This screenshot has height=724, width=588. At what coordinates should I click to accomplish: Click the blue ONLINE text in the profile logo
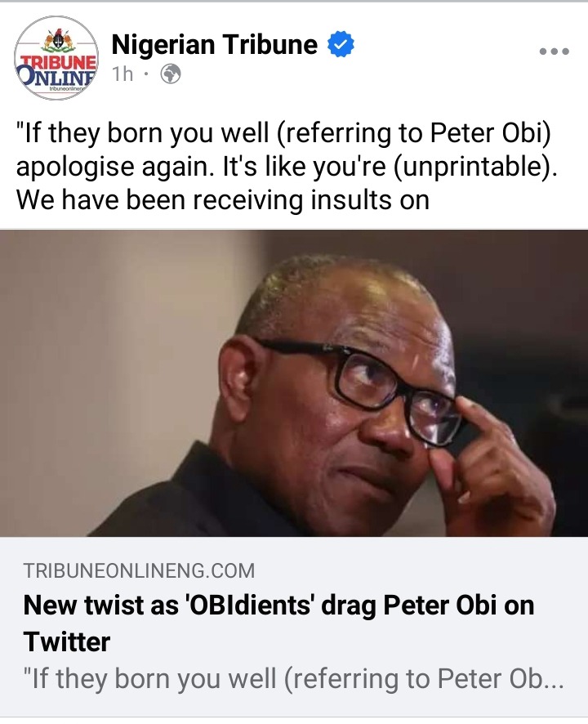pyautogui.click(x=56, y=76)
